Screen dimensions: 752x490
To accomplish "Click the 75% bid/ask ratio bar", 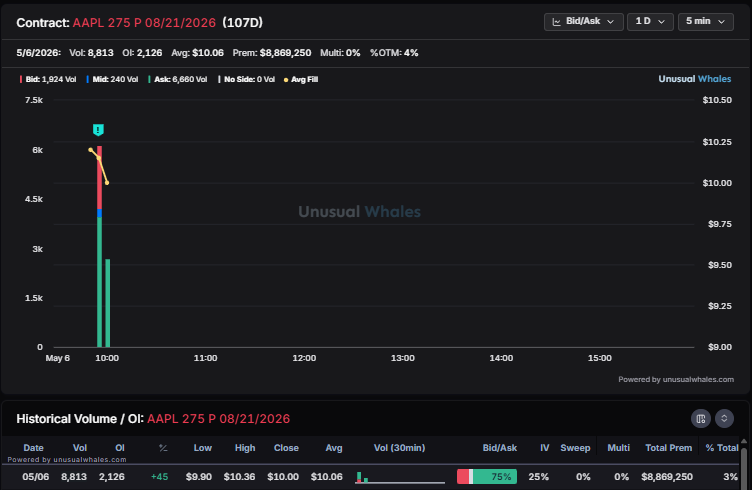I will pos(487,477).
